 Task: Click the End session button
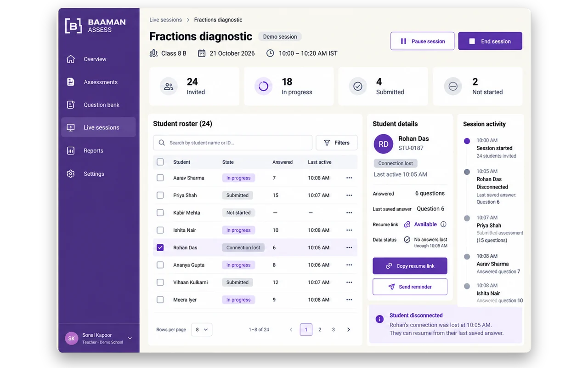pos(490,41)
